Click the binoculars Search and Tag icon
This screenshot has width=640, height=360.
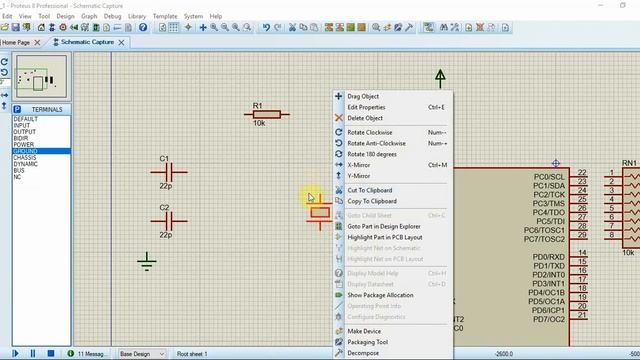(444, 27)
